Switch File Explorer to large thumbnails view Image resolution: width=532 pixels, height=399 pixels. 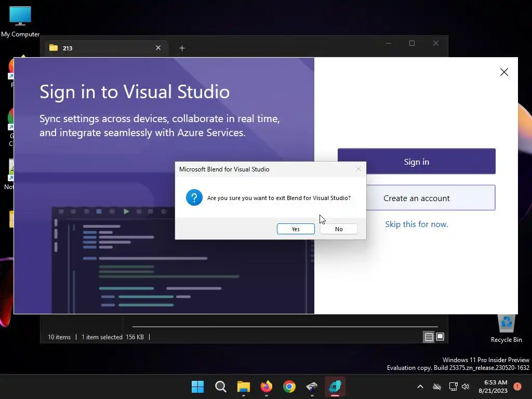pos(440,337)
